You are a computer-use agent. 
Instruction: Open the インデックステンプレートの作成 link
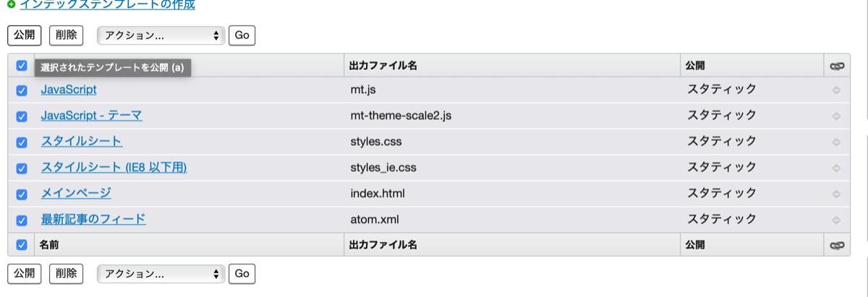pyautogui.click(x=107, y=4)
